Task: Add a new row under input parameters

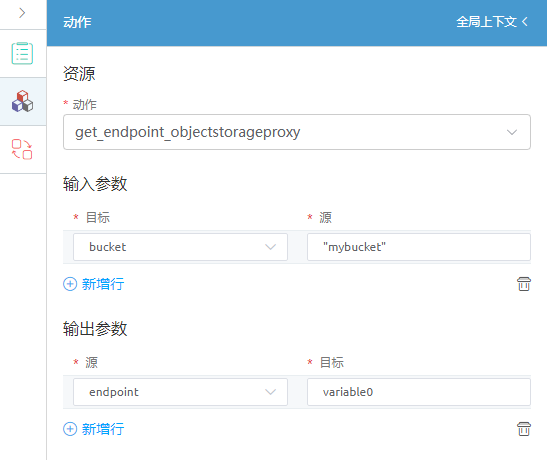Action: click(93, 284)
